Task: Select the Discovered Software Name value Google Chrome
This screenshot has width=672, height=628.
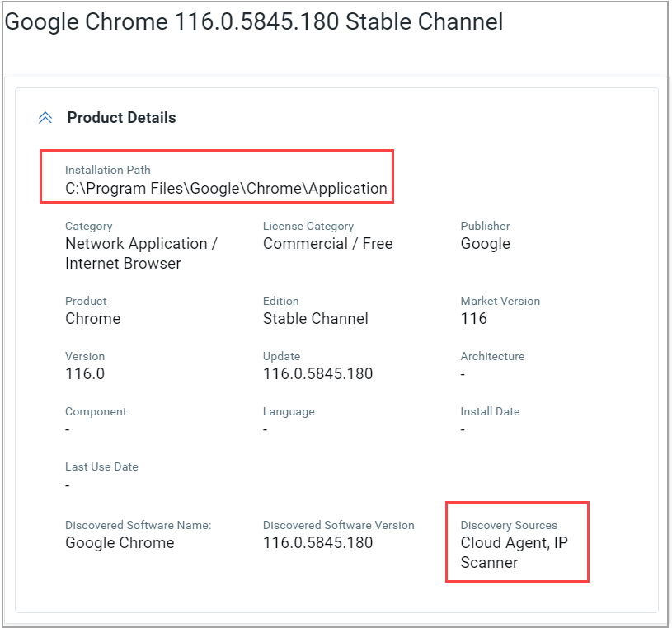Action: 120,543
